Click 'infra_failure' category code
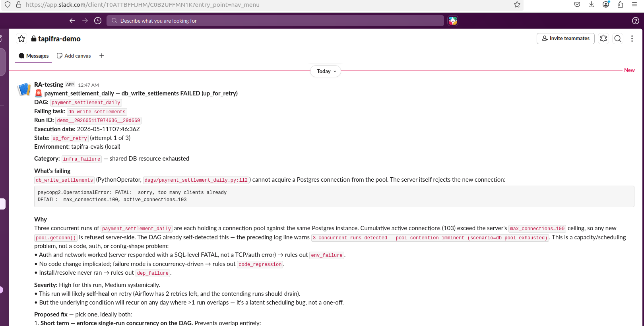The height and width of the screenshot is (326, 644). pyautogui.click(x=81, y=159)
